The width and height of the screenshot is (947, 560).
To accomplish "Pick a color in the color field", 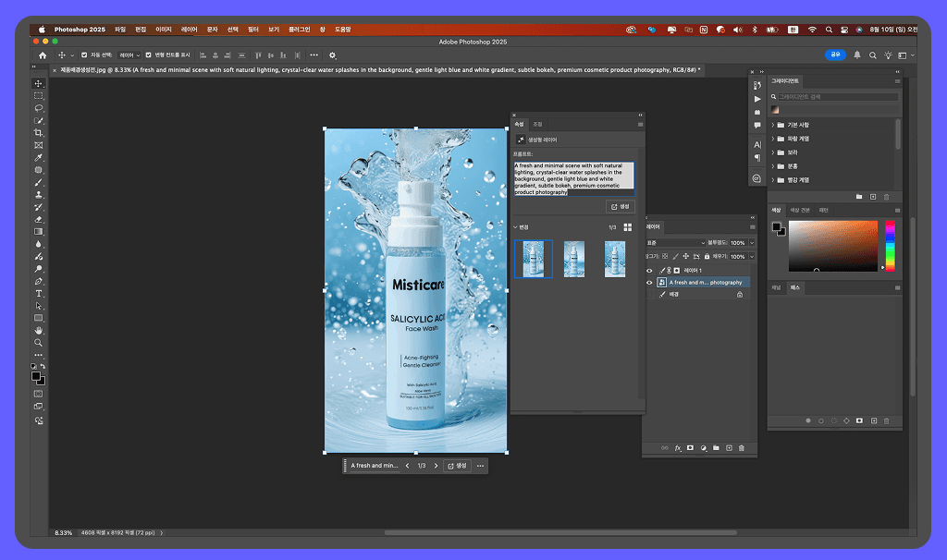I will coord(833,246).
